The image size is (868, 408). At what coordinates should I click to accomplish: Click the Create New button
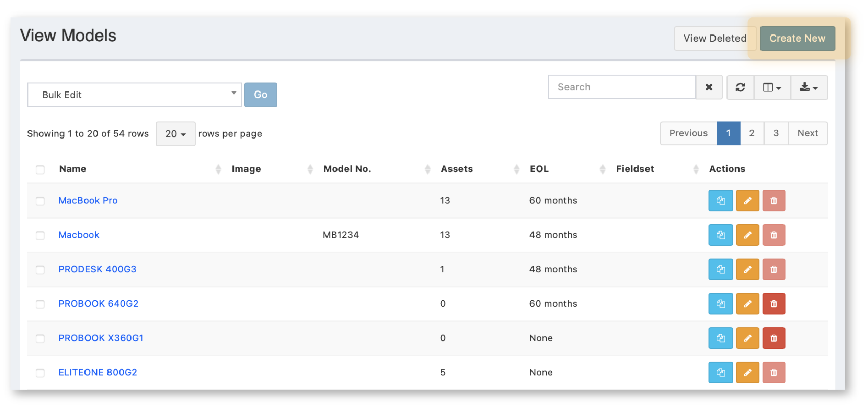(797, 39)
